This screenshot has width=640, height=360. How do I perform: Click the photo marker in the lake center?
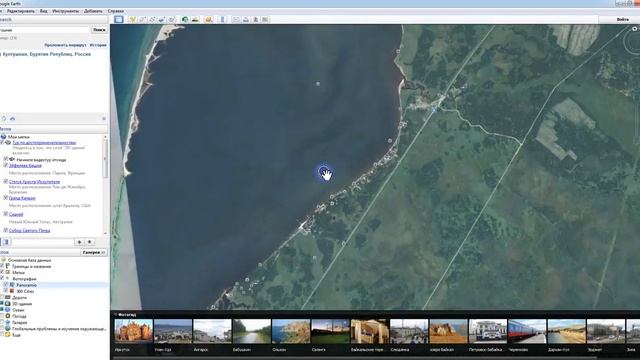coord(318,84)
